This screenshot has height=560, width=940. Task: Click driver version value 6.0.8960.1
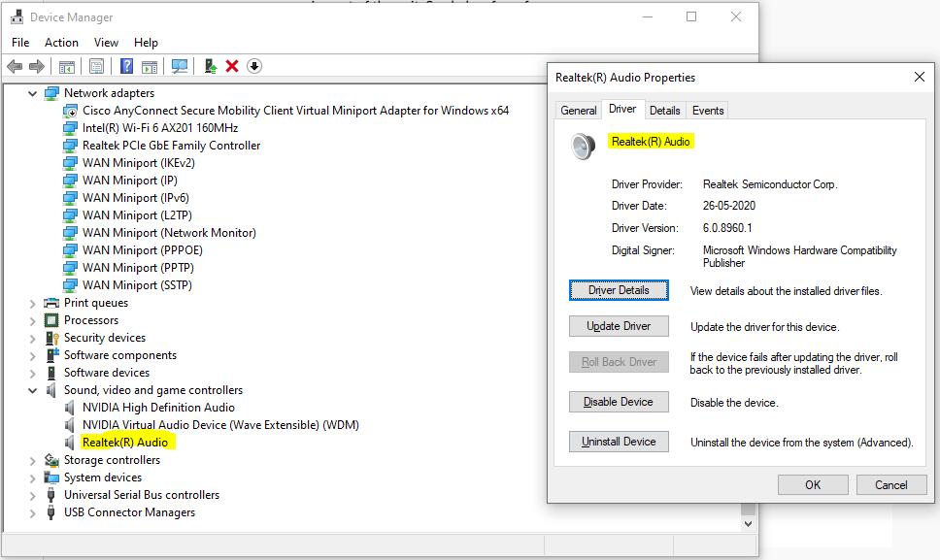point(727,228)
